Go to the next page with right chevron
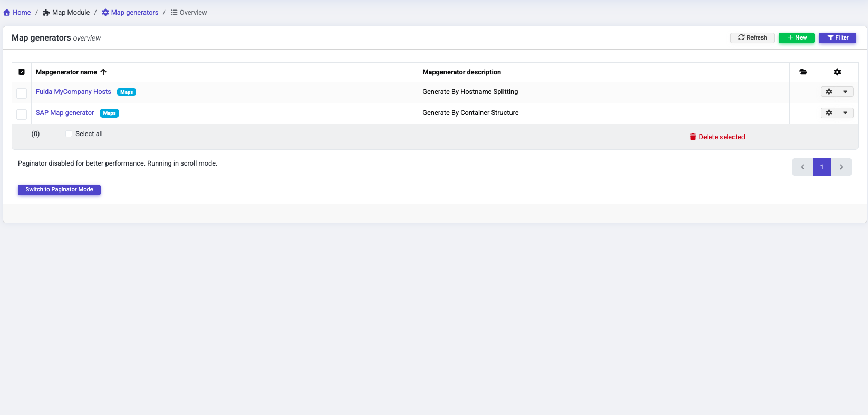This screenshot has height=415, width=868. click(x=841, y=167)
